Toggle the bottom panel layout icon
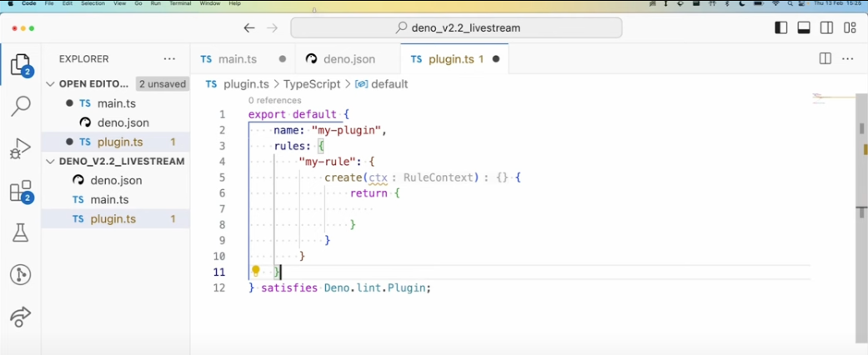This screenshot has width=868, height=355. click(804, 27)
